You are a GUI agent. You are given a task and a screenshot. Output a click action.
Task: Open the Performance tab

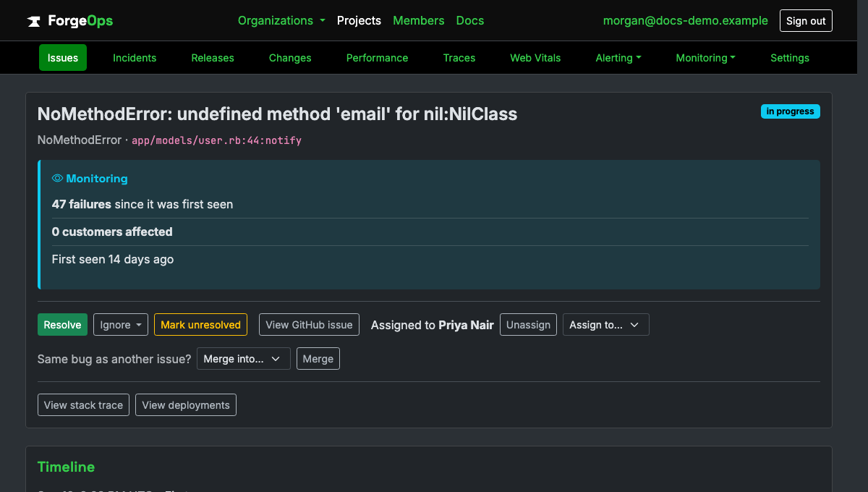point(377,58)
